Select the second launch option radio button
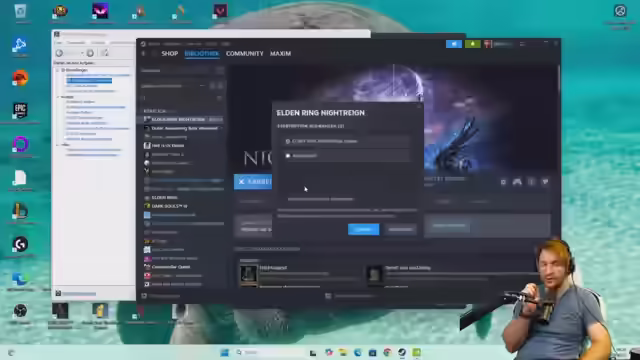 288,156
